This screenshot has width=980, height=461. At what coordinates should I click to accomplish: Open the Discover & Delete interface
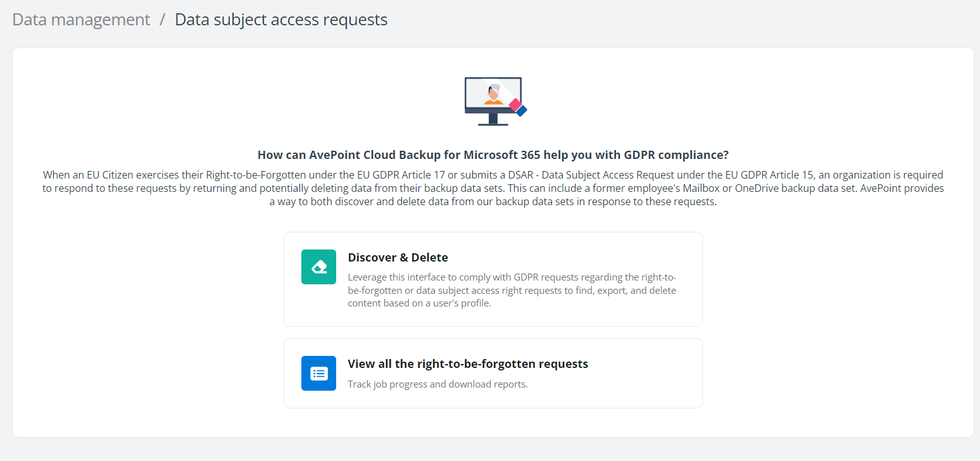point(493,279)
